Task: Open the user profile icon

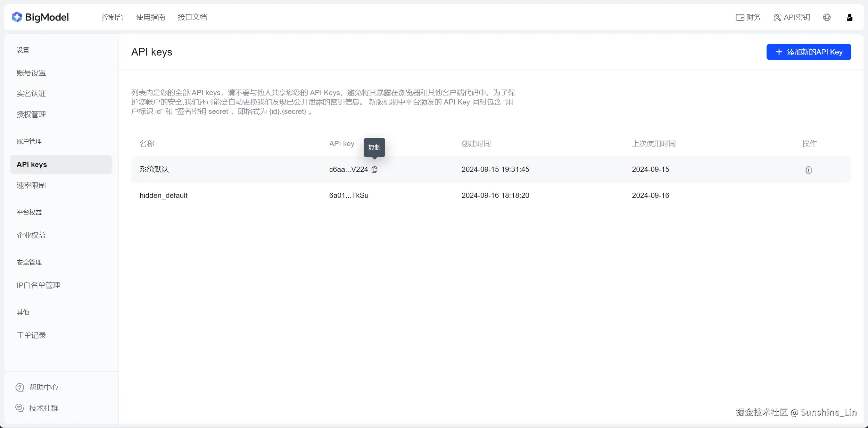Action: click(x=849, y=17)
